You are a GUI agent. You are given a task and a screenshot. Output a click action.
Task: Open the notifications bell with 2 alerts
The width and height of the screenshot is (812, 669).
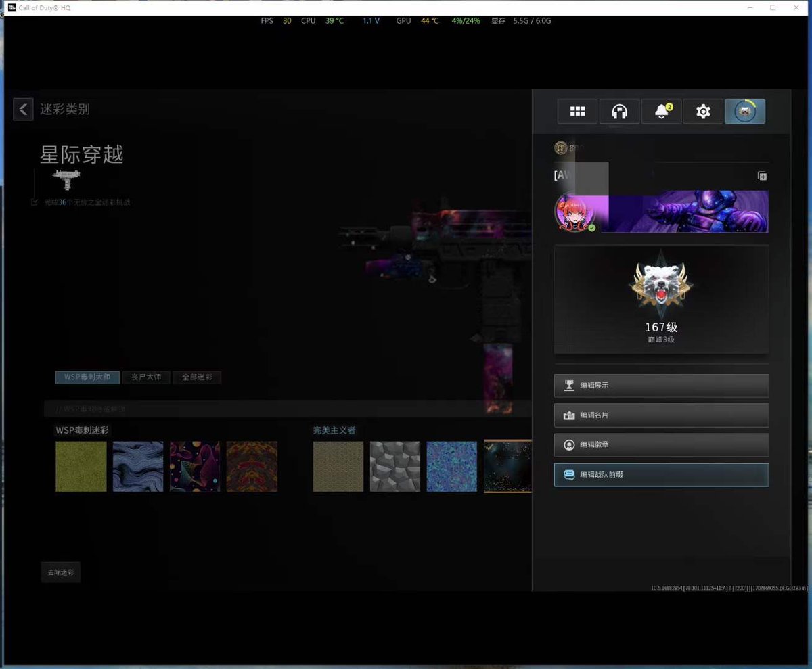[x=661, y=111]
